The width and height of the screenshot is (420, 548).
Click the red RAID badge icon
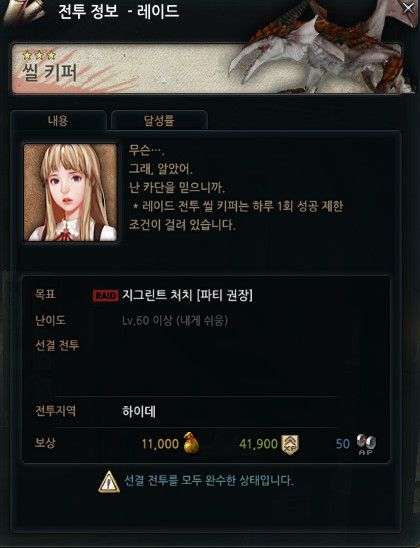(106, 296)
